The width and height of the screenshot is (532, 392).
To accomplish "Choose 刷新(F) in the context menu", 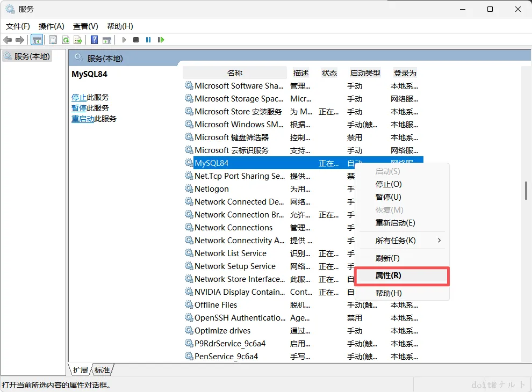I will tap(402, 258).
